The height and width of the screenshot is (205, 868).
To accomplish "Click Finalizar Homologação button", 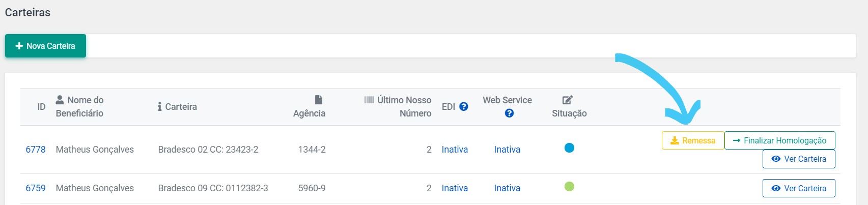I will 779,140.
